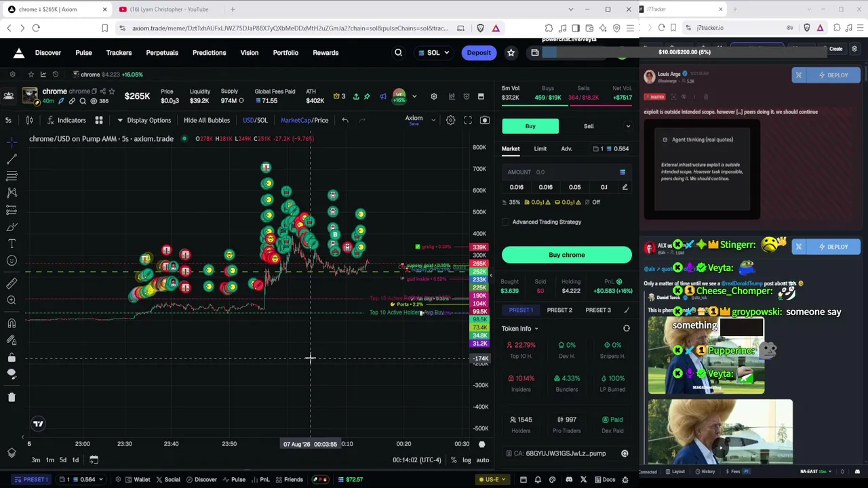
Task: Toggle USD/SOL currency display
Action: point(256,120)
